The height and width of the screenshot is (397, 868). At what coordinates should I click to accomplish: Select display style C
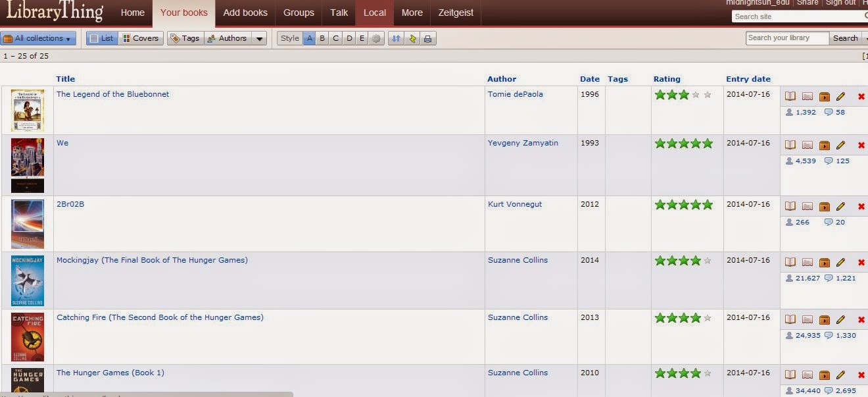(x=335, y=38)
